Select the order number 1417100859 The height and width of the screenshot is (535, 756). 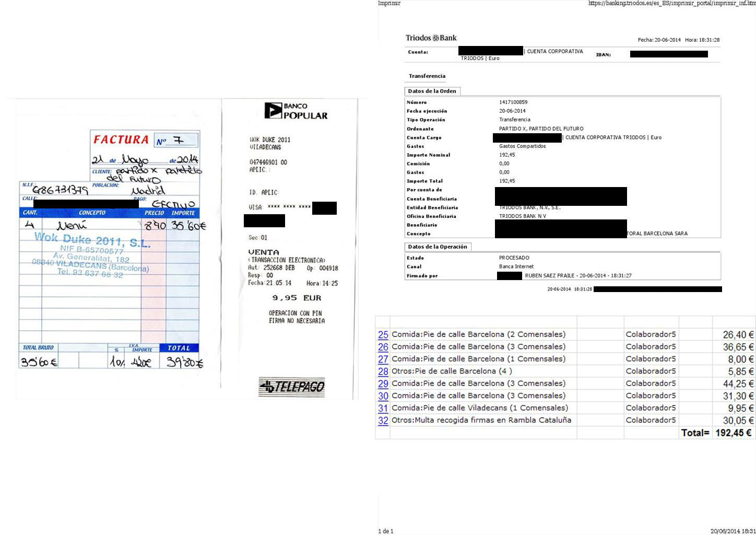click(x=513, y=102)
